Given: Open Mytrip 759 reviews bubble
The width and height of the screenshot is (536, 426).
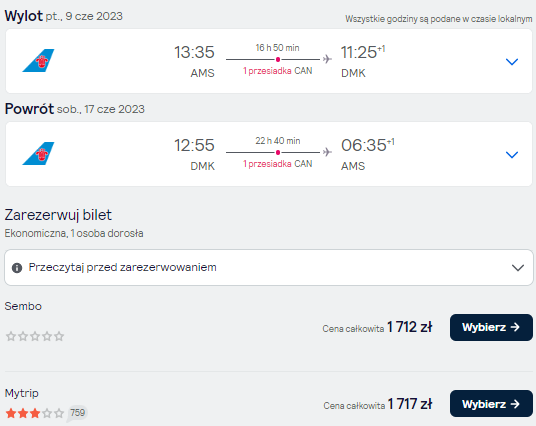Looking at the screenshot, I should (x=77, y=413).
